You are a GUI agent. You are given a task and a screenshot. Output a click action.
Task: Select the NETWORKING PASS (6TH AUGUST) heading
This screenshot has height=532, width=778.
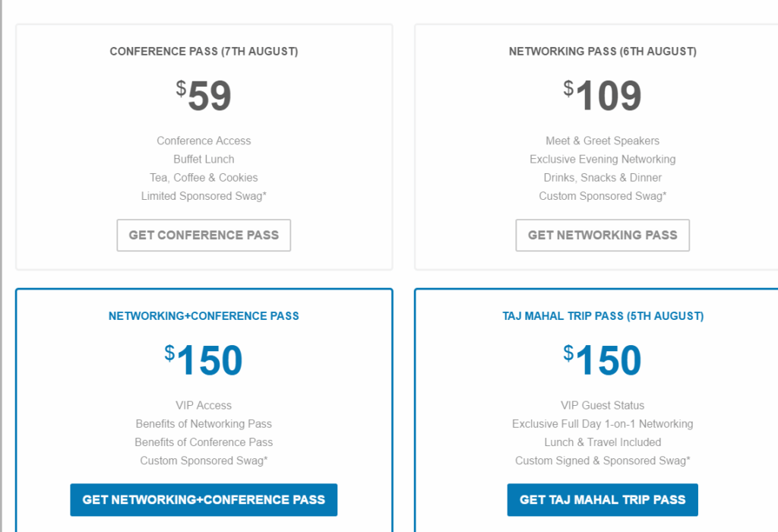[x=602, y=52]
